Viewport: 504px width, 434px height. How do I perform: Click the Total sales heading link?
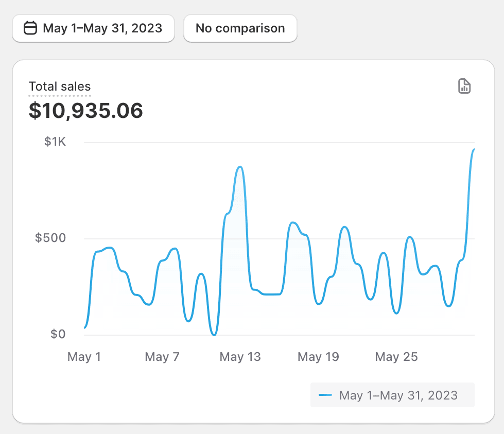pyautogui.click(x=60, y=86)
